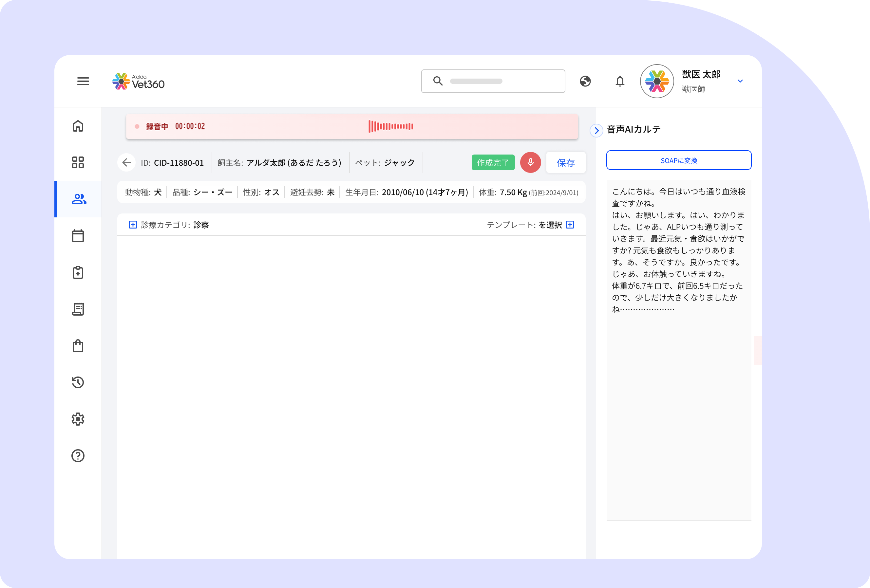Screen dimensions: 870x588
Task: Click the weight 7.50 Kg value
Action: [513, 192]
